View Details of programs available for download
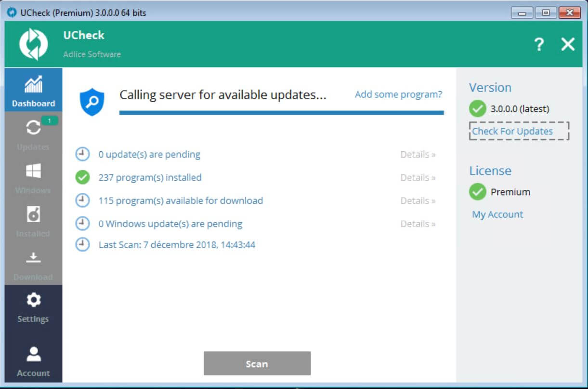This screenshot has width=588, height=389. [x=417, y=201]
